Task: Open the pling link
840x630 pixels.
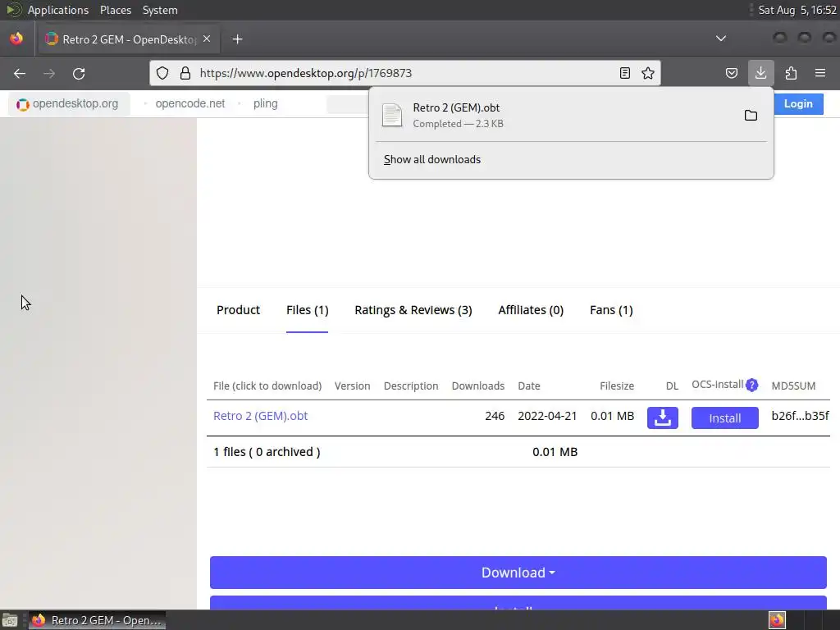Action: 265,104
